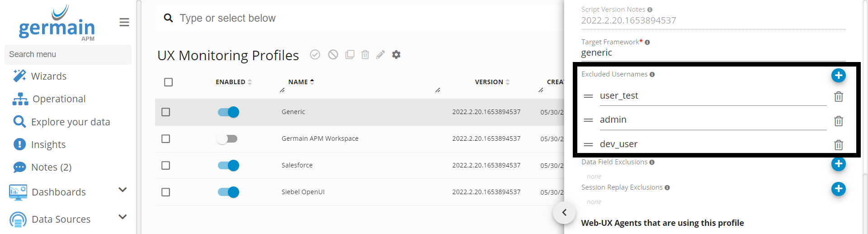
Task: Go to Insights in the sidebar
Action: (48, 144)
